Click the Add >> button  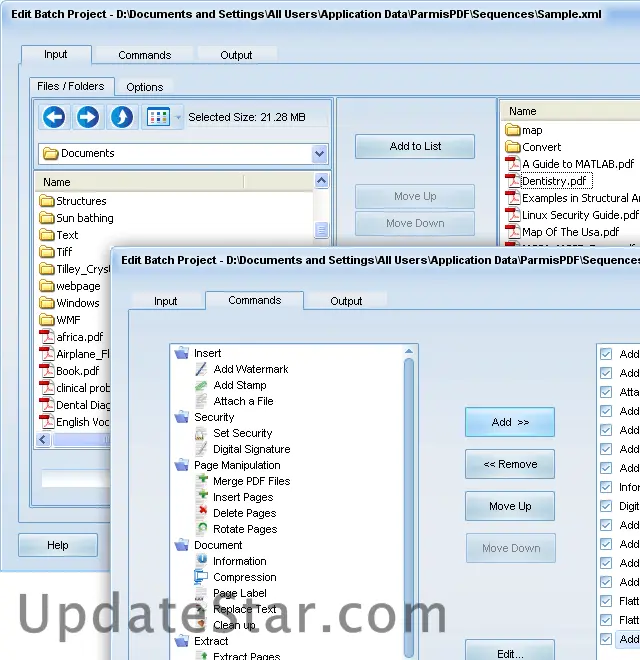click(510, 422)
